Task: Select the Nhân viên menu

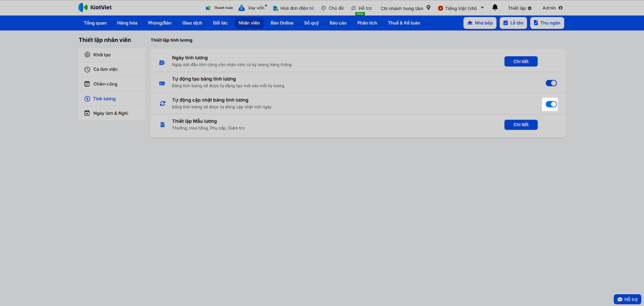Action: coord(249,23)
